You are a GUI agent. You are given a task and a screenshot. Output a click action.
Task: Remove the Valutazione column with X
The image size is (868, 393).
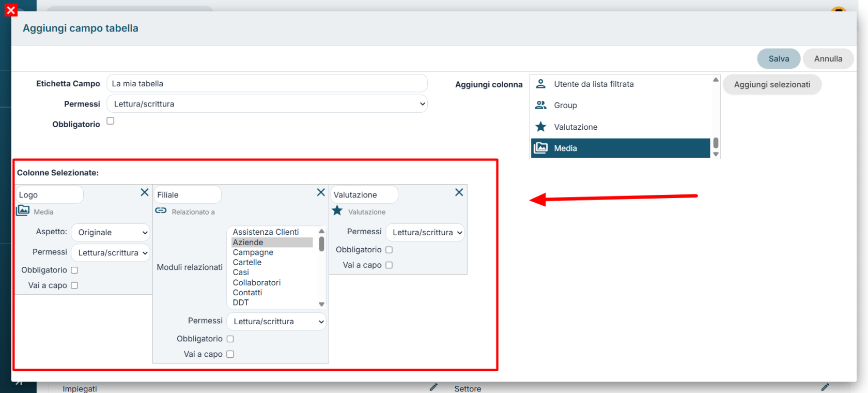[x=459, y=192]
